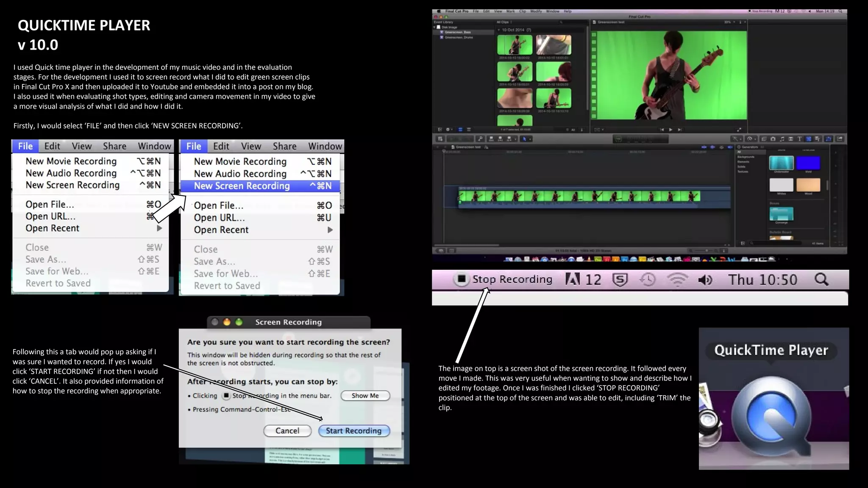The image size is (868, 488).
Task: Click the Start Recording button
Action: (354, 431)
